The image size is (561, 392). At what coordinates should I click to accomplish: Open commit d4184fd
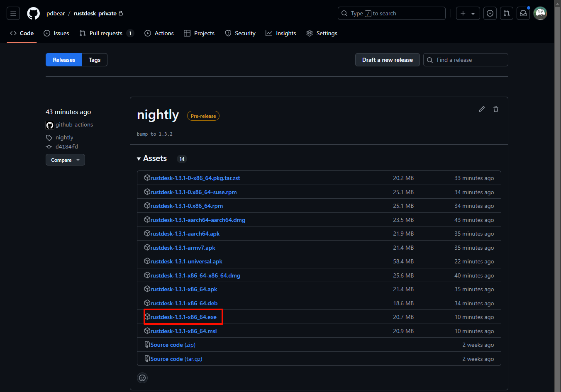[x=67, y=146]
